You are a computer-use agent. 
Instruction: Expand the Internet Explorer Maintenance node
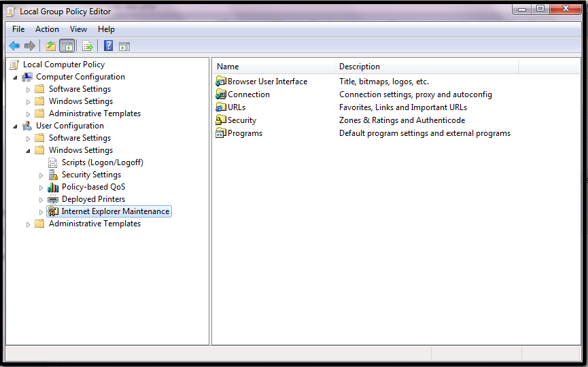[41, 212]
